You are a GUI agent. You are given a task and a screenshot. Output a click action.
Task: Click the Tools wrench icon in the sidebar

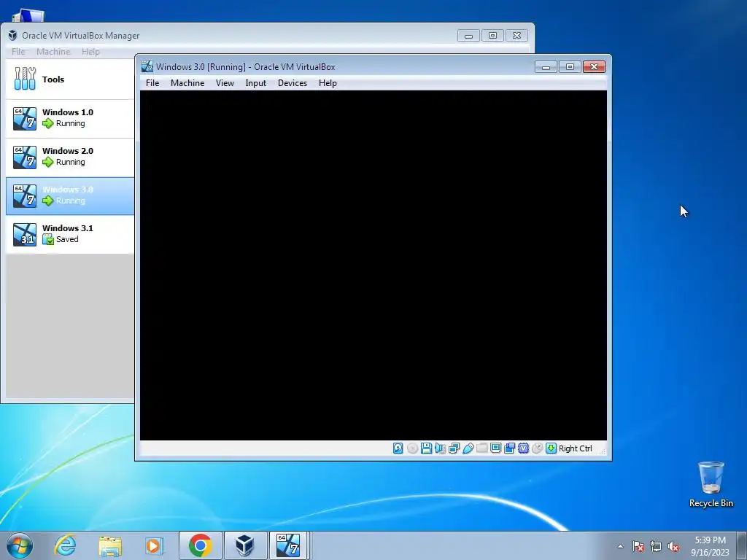[x=25, y=79]
